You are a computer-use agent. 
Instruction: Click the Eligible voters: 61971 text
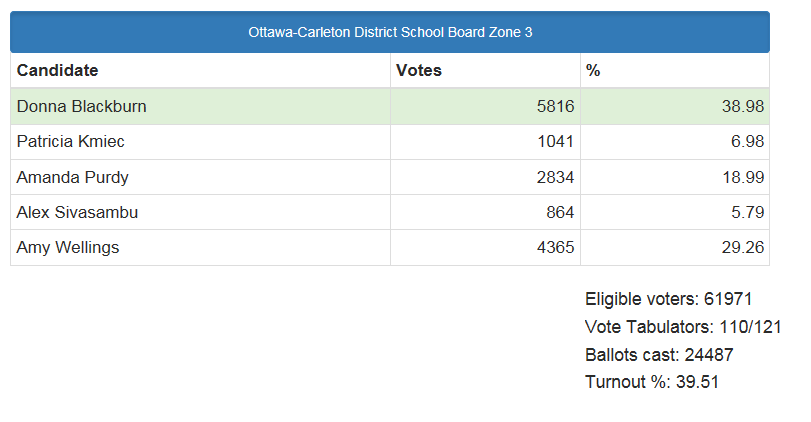(668, 298)
